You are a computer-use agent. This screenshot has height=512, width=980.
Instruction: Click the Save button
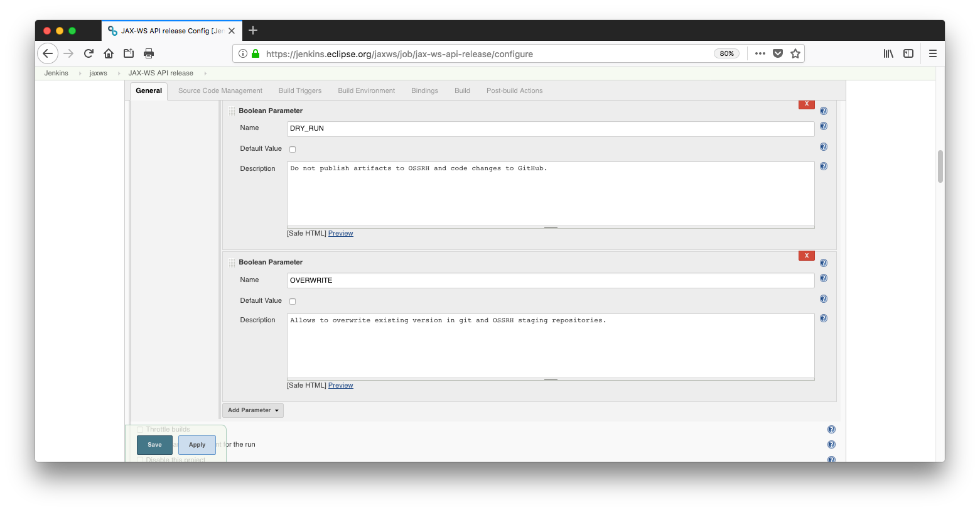[154, 445]
